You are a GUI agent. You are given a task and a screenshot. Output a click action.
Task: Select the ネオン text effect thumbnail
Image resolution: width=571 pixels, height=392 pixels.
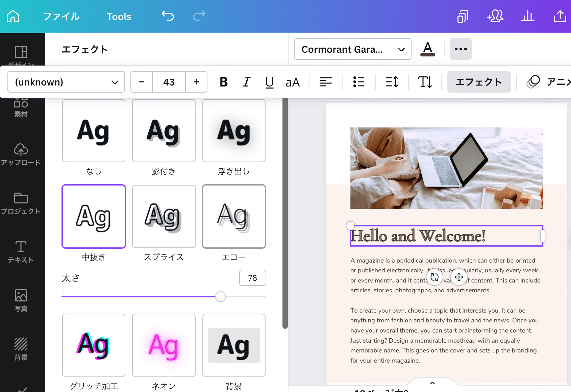164,345
